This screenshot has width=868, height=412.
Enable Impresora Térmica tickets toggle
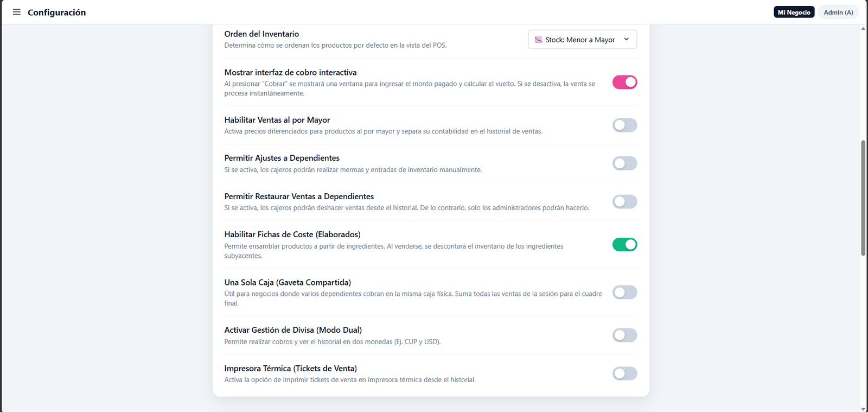[624, 373]
